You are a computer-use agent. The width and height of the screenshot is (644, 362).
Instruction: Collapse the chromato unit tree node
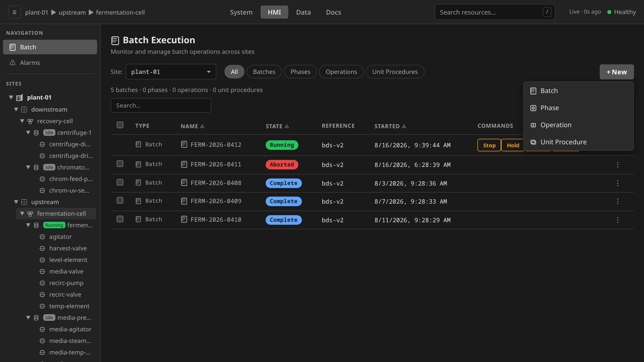click(x=28, y=167)
